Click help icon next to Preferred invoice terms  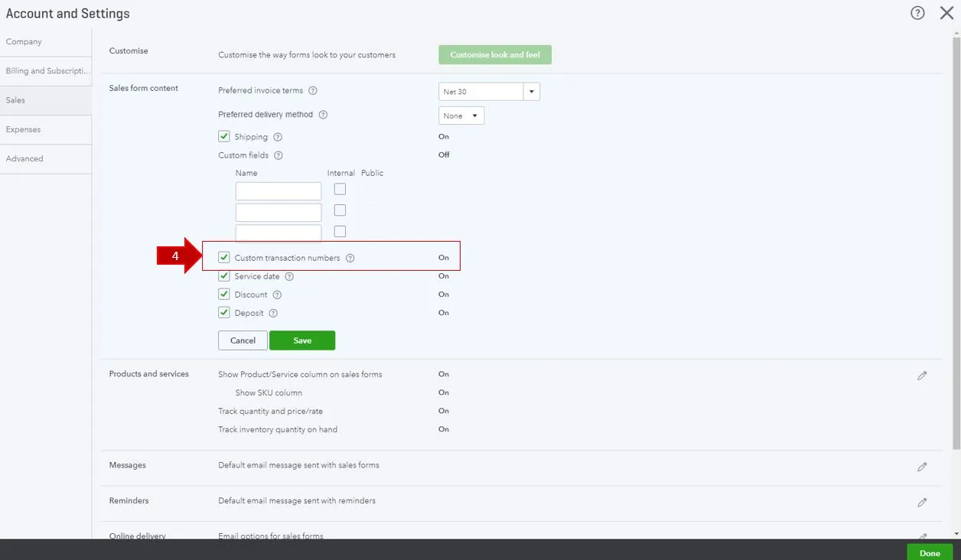[x=312, y=91]
